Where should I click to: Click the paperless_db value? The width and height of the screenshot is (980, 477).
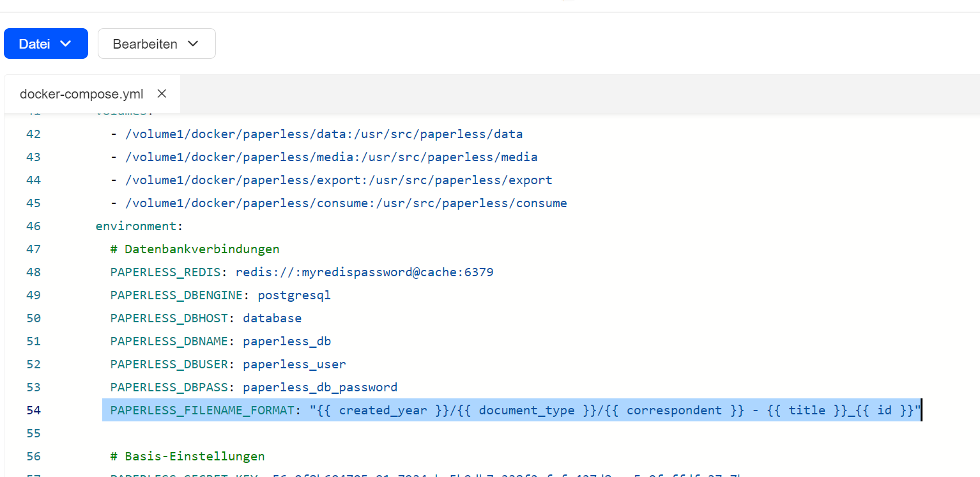click(287, 341)
